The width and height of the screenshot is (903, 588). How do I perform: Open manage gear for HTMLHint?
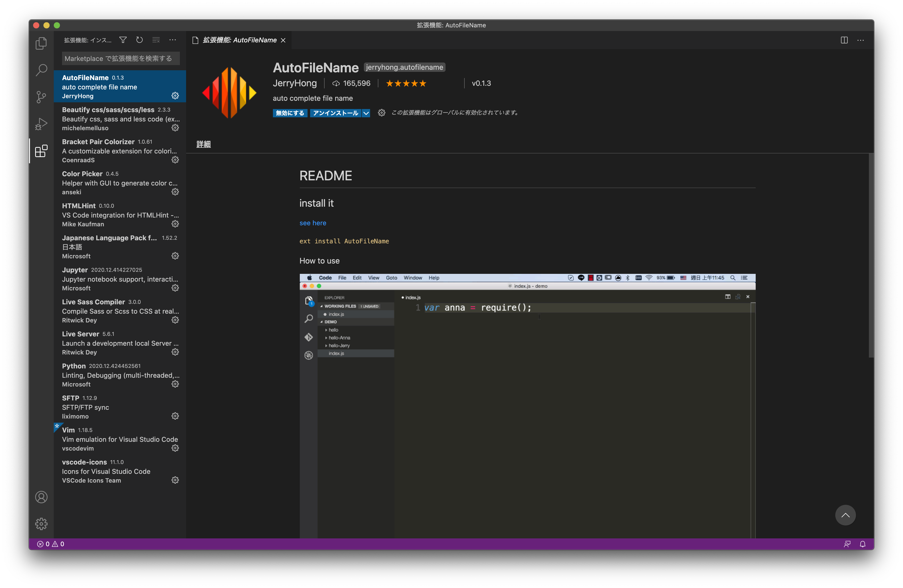175,224
